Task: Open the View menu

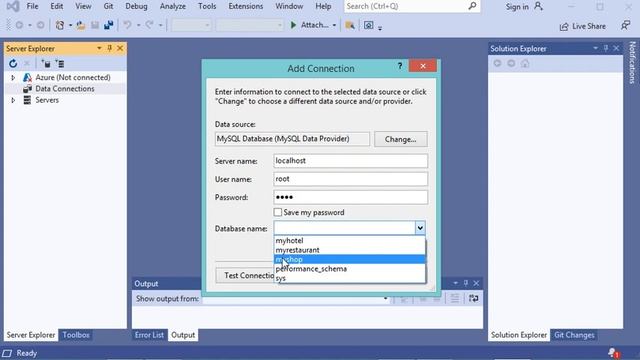Action: (x=83, y=6)
